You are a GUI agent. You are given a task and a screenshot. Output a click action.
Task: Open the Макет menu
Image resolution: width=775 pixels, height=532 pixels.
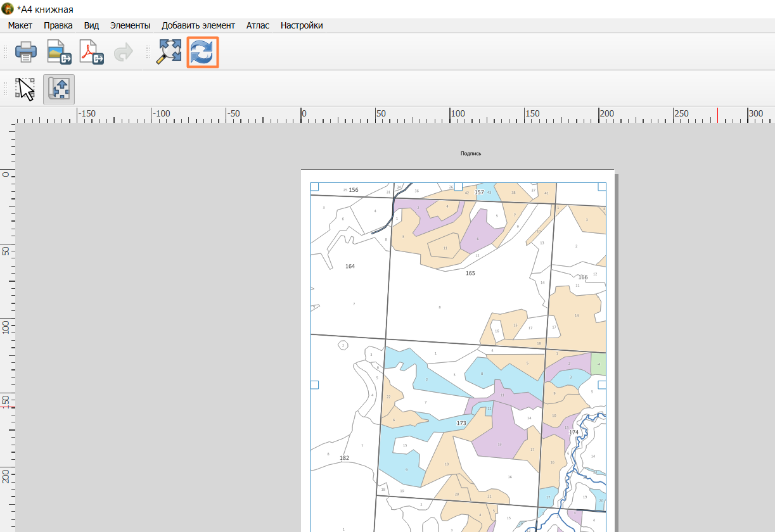click(x=20, y=25)
